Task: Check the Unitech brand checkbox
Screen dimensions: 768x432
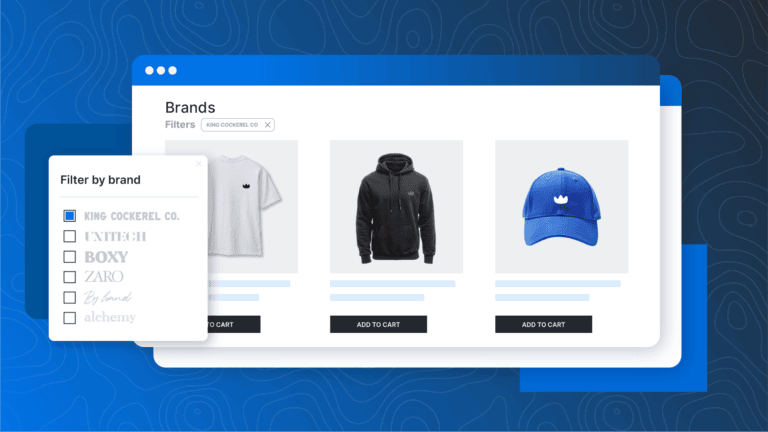Action: coord(70,236)
